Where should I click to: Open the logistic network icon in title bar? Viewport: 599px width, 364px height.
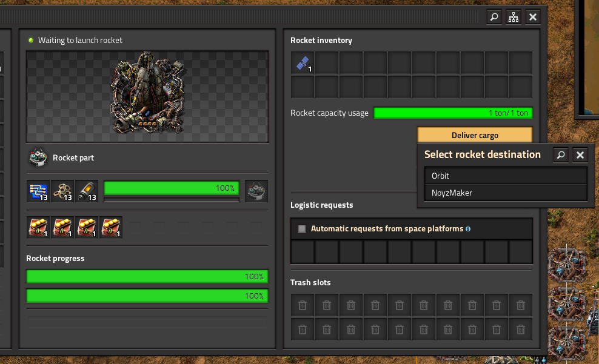pyautogui.click(x=514, y=17)
